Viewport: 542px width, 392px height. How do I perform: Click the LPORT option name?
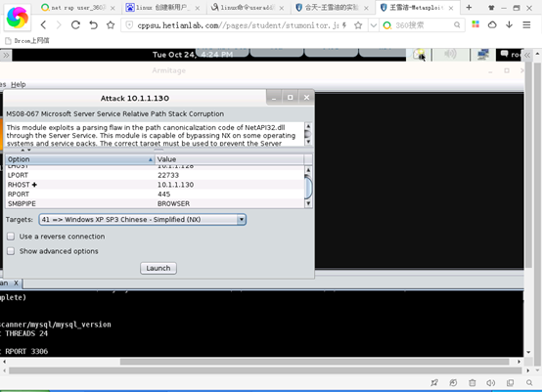tap(18, 175)
